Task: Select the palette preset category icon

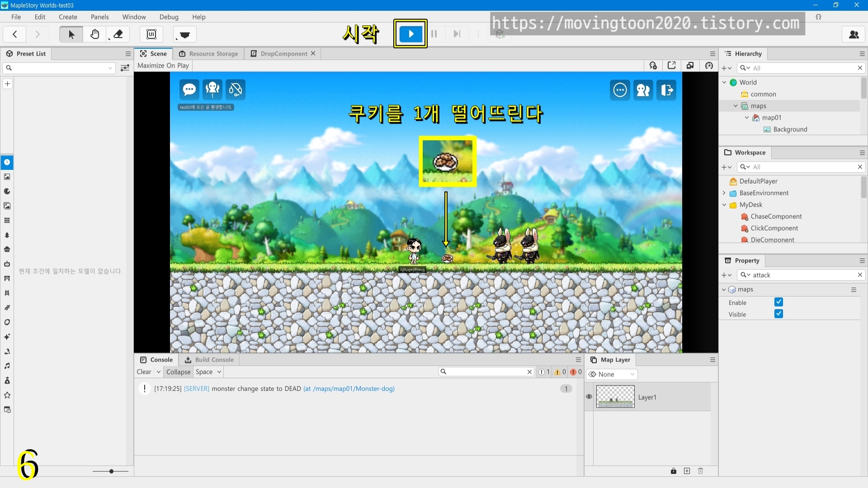Action: coord(7,191)
